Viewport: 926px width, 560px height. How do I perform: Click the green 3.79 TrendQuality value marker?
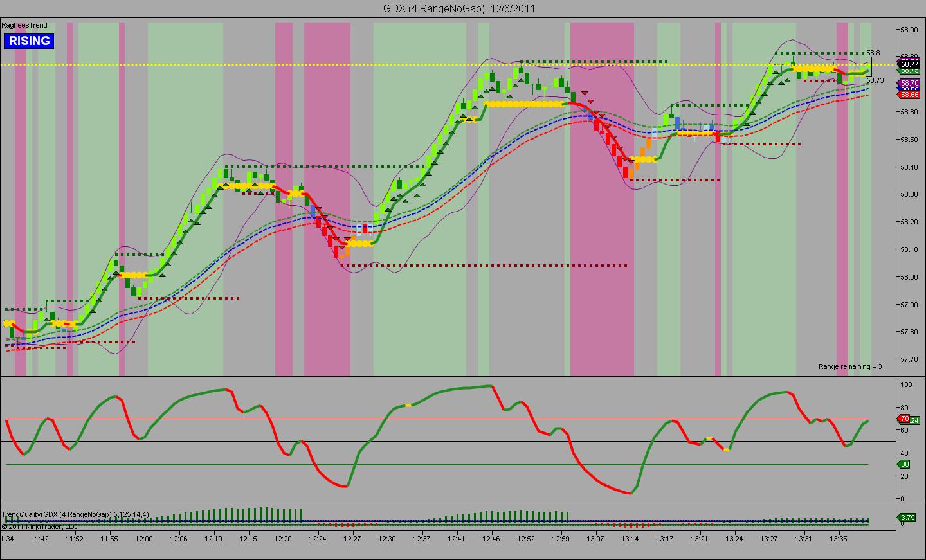pyautogui.click(x=907, y=518)
